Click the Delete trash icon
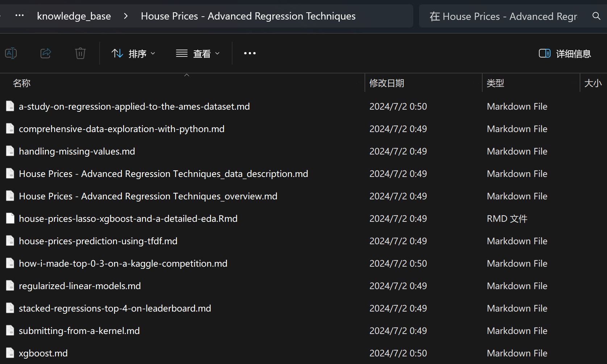This screenshot has height=364, width=607. [x=80, y=54]
